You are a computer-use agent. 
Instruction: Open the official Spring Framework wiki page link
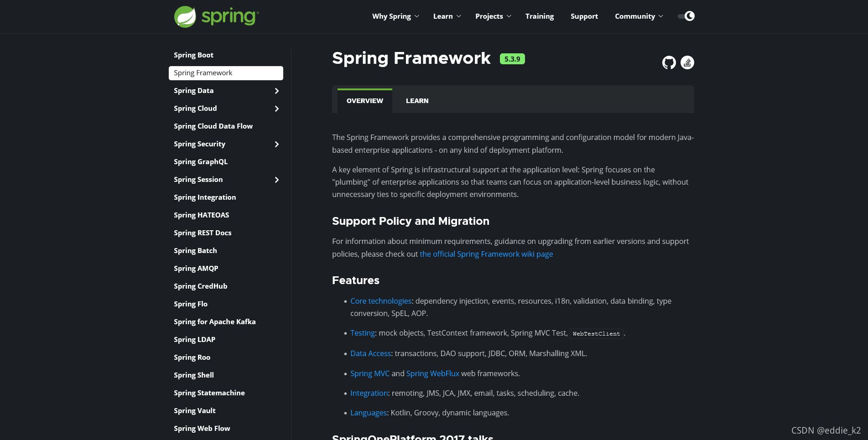click(x=486, y=254)
